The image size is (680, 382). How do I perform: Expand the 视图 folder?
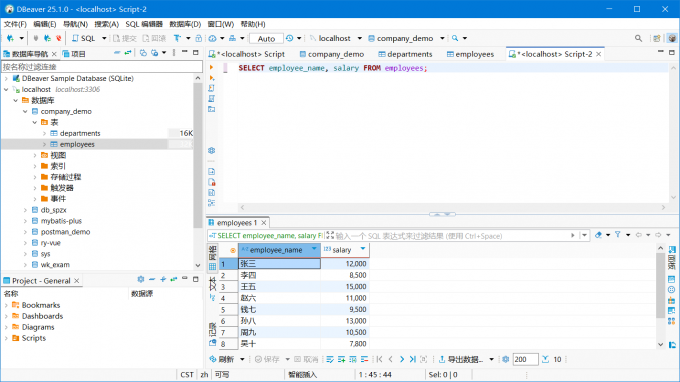tap(35, 155)
